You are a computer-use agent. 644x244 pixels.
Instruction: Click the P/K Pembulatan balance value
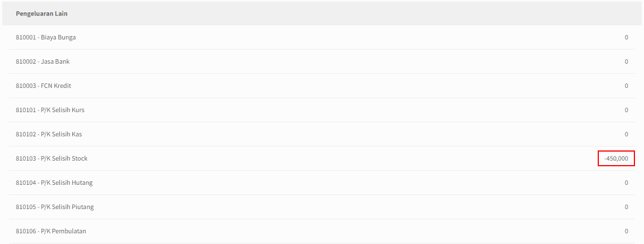627,231
